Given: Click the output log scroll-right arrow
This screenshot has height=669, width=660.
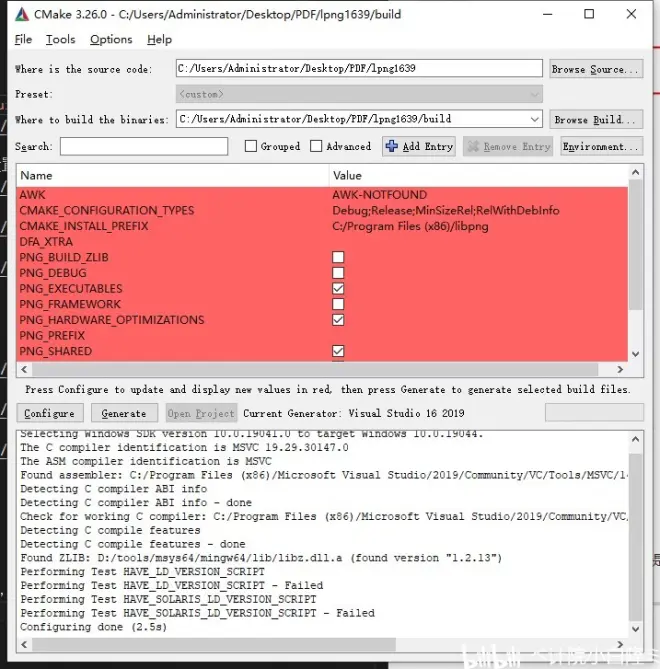Looking at the screenshot, I should 620,644.
